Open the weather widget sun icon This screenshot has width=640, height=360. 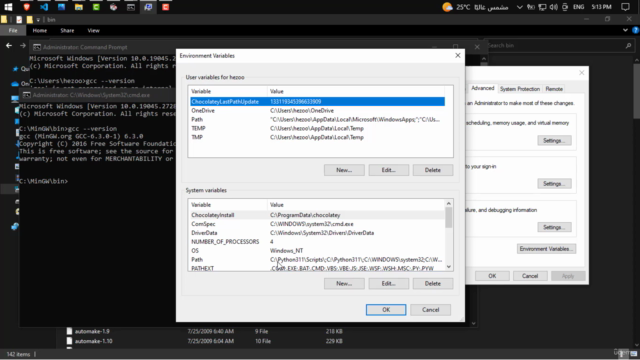(x=447, y=7)
